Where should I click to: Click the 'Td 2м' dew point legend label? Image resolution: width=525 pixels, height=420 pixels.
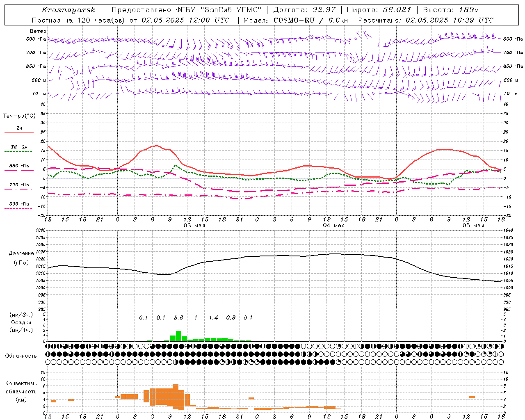coord(19,147)
